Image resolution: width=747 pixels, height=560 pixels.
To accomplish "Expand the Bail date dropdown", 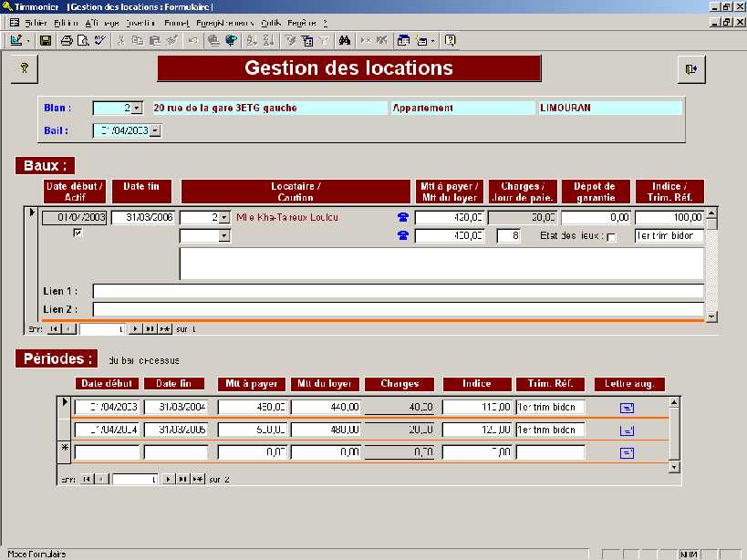I will (x=155, y=130).
